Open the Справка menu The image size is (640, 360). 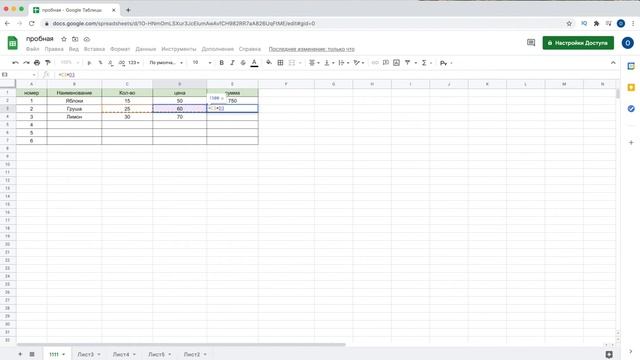250,49
